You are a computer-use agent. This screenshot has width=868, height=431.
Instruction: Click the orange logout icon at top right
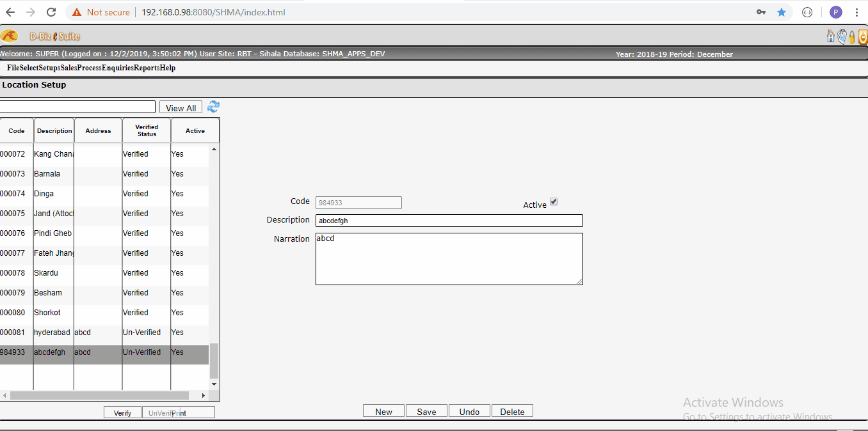[x=862, y=36]
